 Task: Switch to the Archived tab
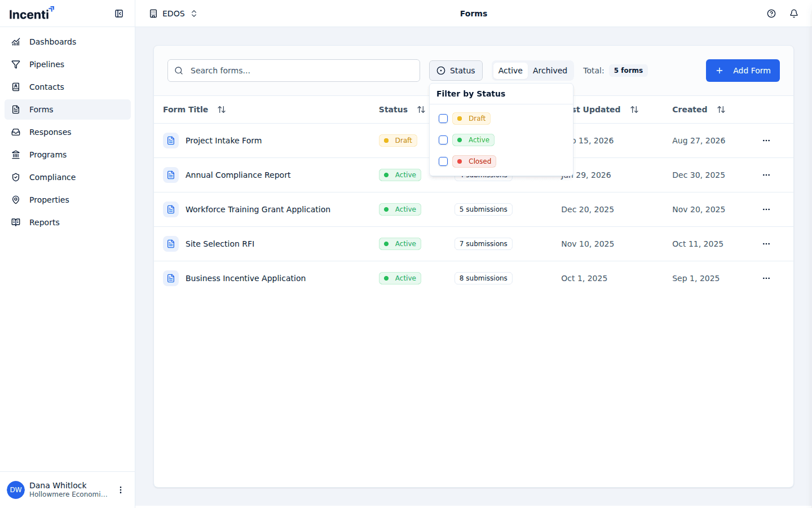(550, 71)
